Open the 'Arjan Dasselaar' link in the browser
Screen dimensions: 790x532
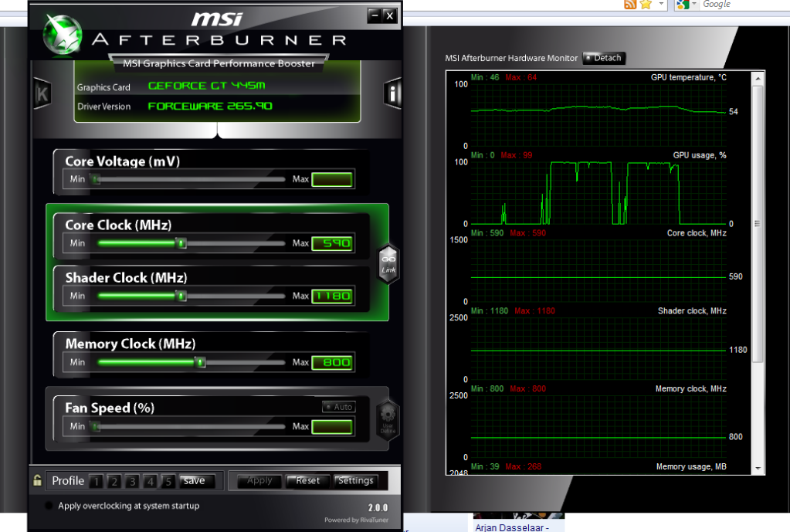click(512, 527)
